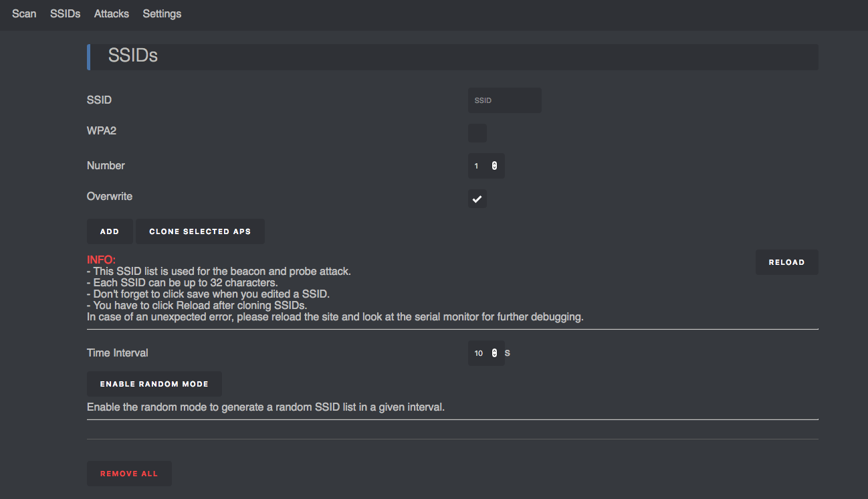Open the Scan page

[x=24, y=13]
